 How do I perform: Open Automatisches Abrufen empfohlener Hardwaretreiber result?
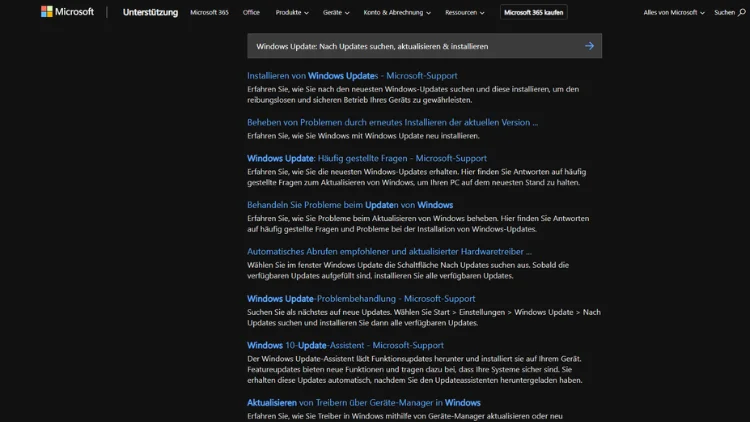pyautogui.click(x=389, y=251)
